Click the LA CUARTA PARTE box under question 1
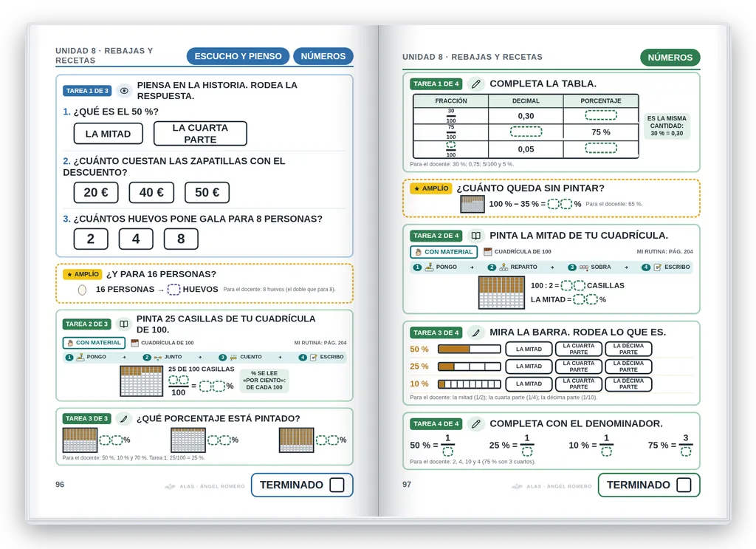756x549 pixels. (200, 134)
